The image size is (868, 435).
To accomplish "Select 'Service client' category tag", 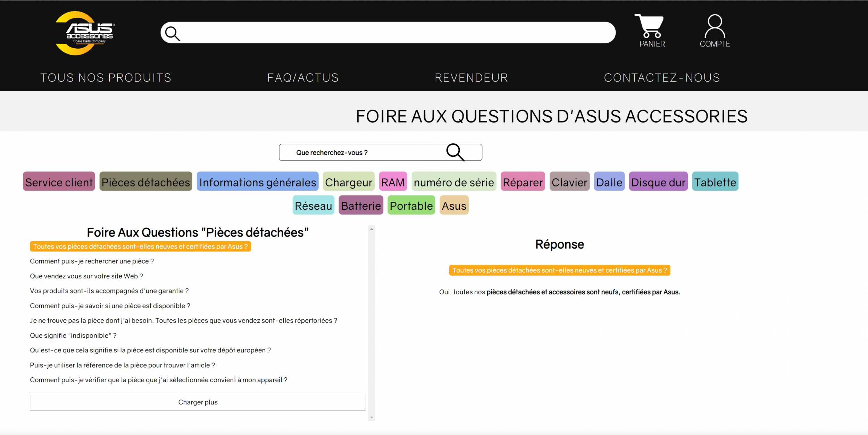I will coord(59,182).
